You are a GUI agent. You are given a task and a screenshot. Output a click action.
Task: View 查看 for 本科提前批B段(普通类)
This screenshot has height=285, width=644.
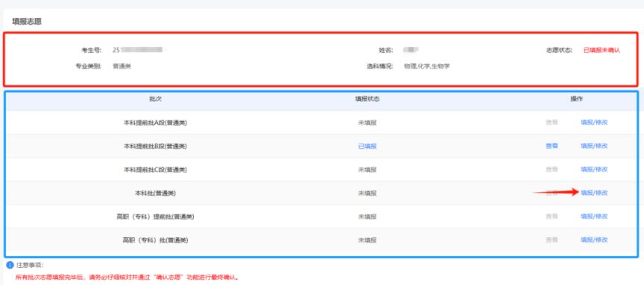pos(552,146)
